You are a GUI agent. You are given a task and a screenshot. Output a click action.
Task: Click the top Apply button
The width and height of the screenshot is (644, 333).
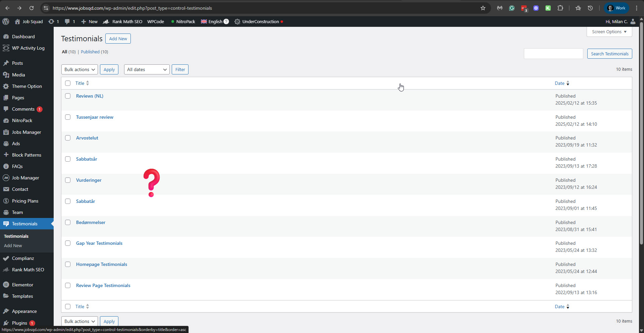tap(109, 69)
